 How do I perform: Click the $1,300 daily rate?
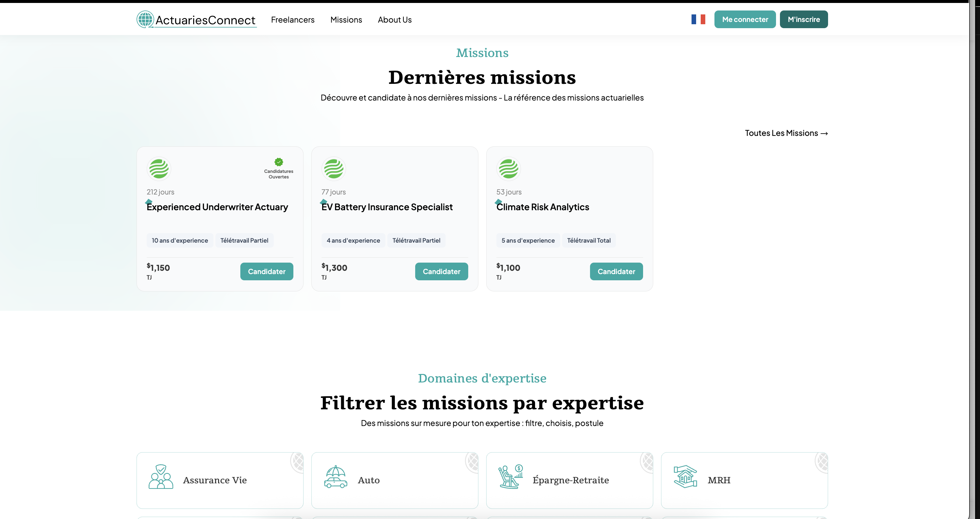(334, 268)
